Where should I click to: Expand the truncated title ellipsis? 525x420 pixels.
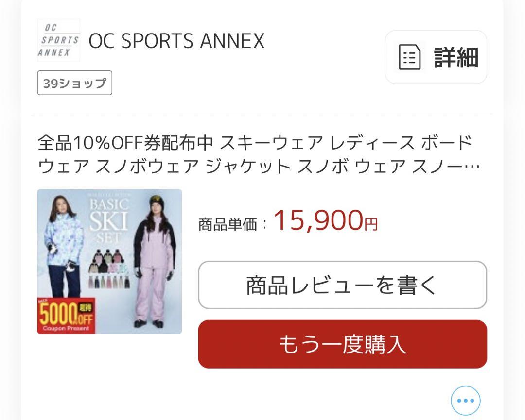click(x=474, y=166)
